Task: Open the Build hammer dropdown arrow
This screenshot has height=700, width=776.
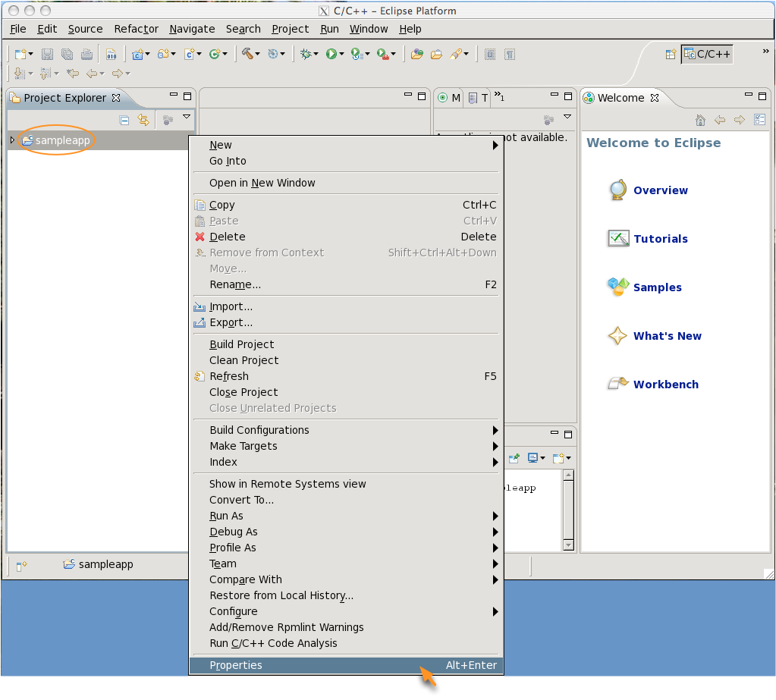Action: click(257, 54)
